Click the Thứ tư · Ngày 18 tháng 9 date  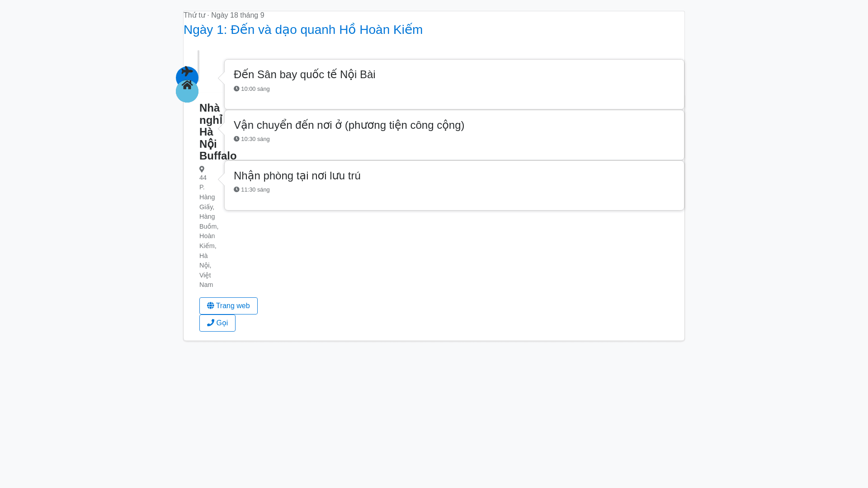point(224,15)
